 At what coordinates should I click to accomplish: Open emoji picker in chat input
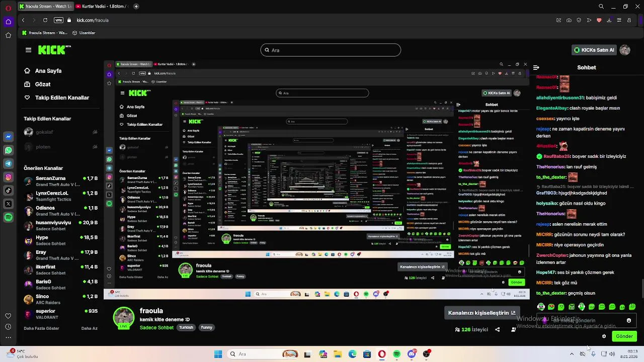629,320
